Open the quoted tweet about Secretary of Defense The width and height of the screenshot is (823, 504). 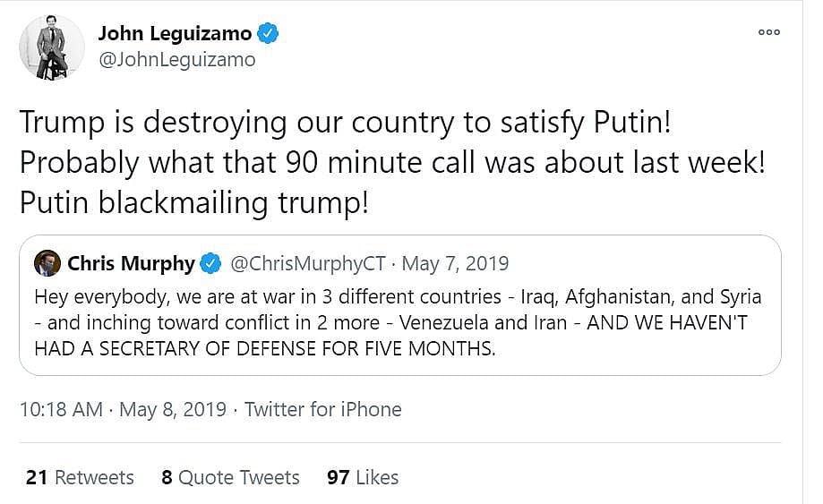pos(399,322)
